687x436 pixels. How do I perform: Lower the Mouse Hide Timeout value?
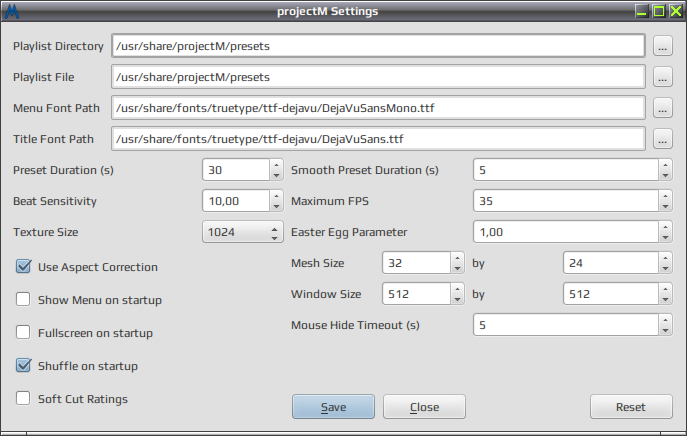click(x=665, y=330)
